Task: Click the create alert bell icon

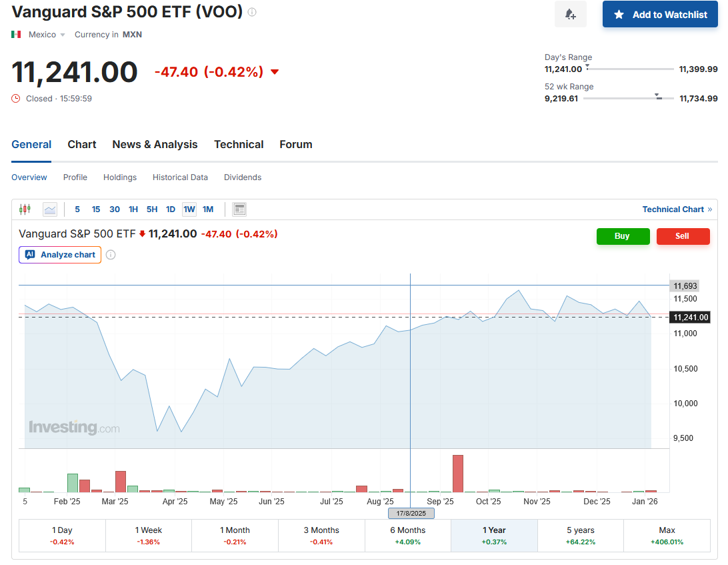Action: (x=571, y=15)
